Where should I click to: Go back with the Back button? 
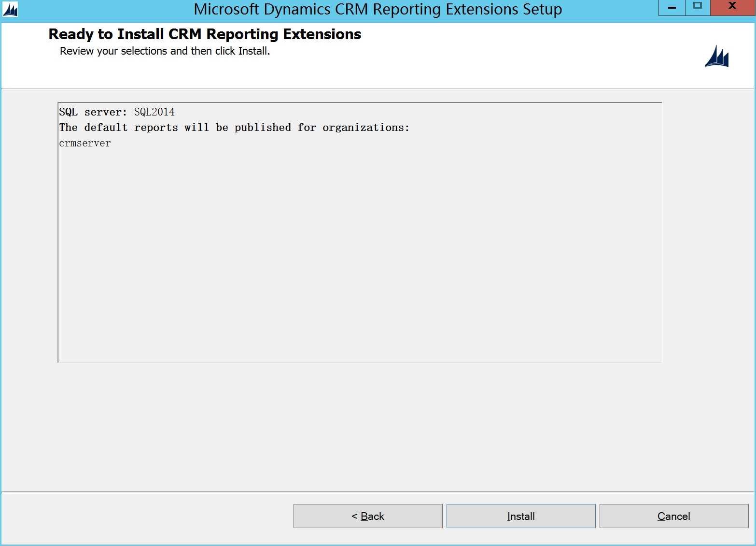point(368,516)
